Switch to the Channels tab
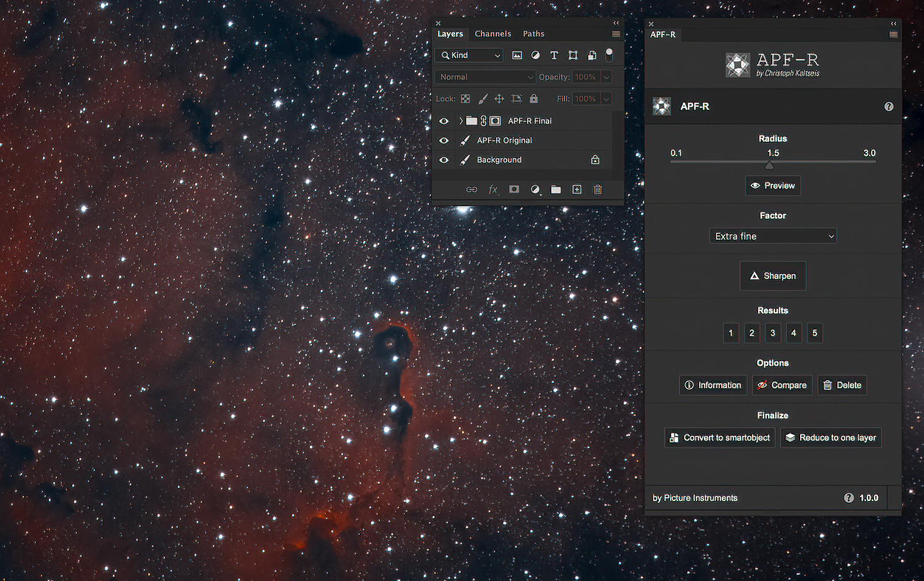The height and width of the screenshot is (581, 924). (493, 34)
